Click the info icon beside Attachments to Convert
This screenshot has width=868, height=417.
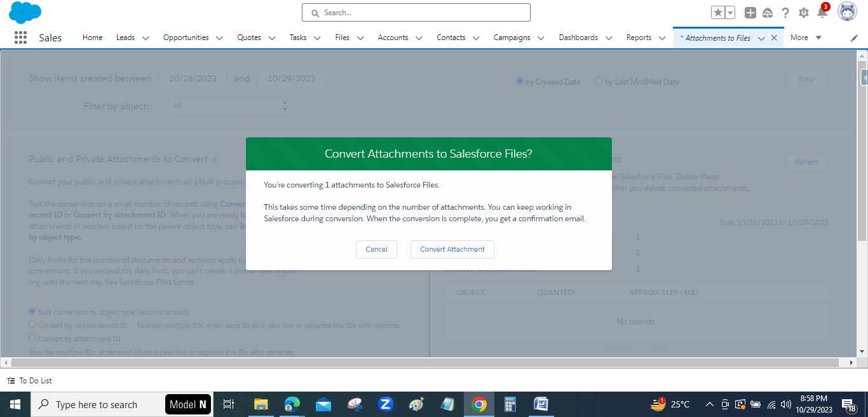coord(215,160)
